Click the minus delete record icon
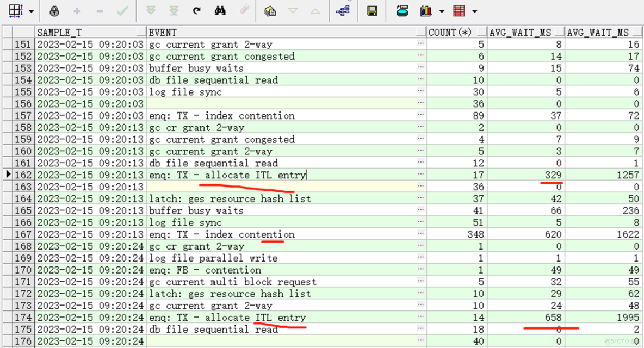This screenshot has width=644, height=348. [x=100, y=11]
